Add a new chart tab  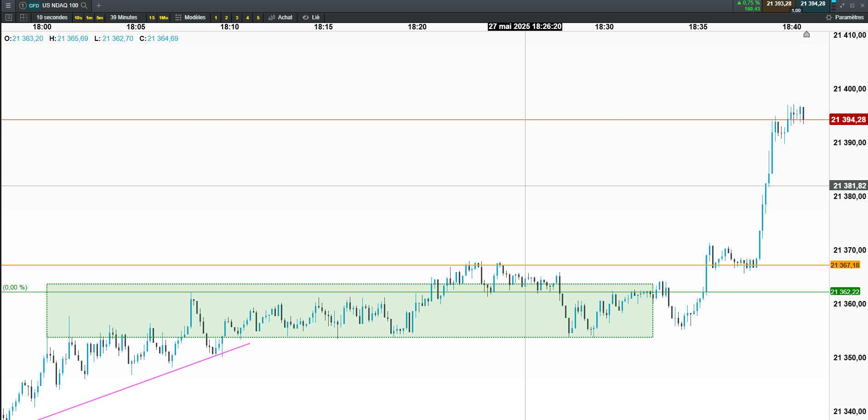coord(99,6)
